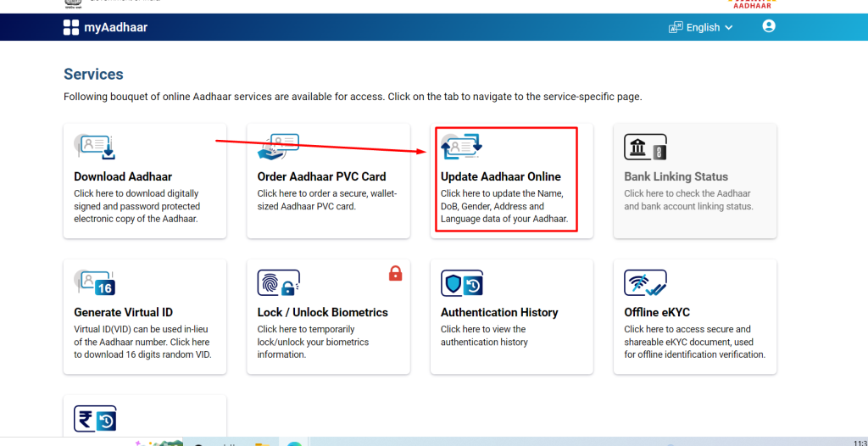The image size is (868, 446).
Task: Click the Generate Virtual ID 16 icon
Action: [x=95, y=282]
